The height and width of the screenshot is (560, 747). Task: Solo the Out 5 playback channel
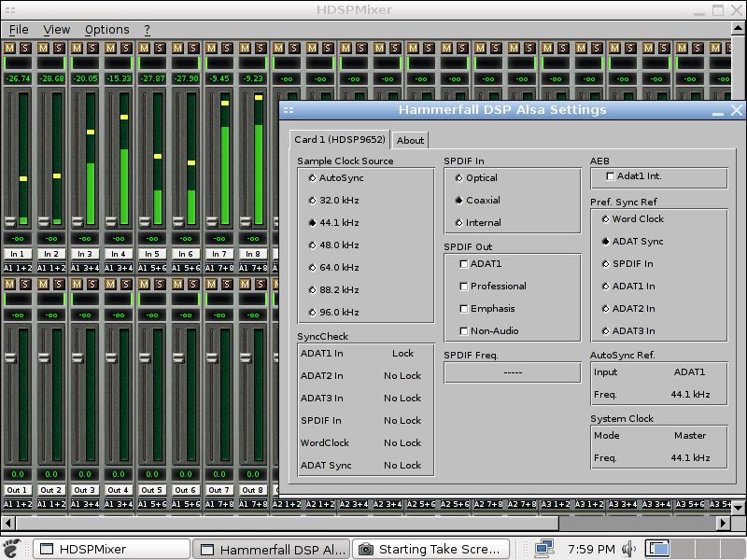(160, 284)
